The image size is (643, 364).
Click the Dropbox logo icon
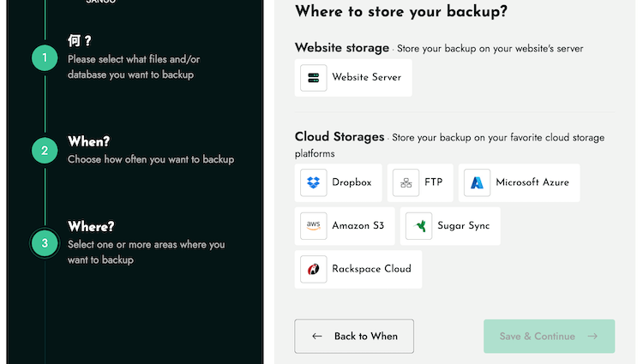click(x=314, y=182)
